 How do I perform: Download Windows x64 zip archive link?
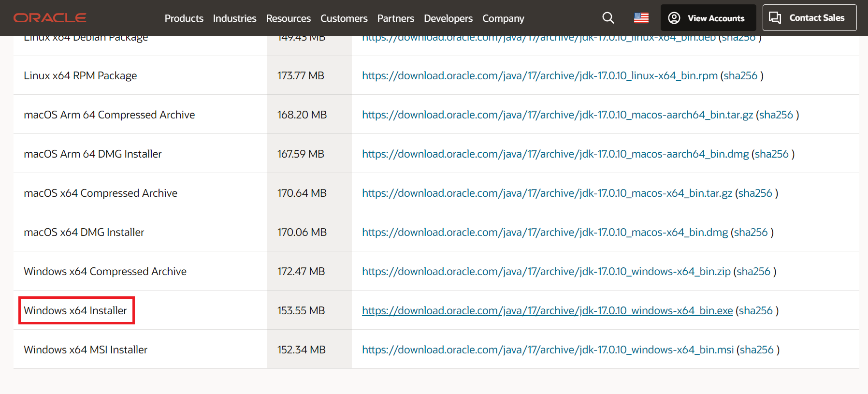click(x=546, y=271)
